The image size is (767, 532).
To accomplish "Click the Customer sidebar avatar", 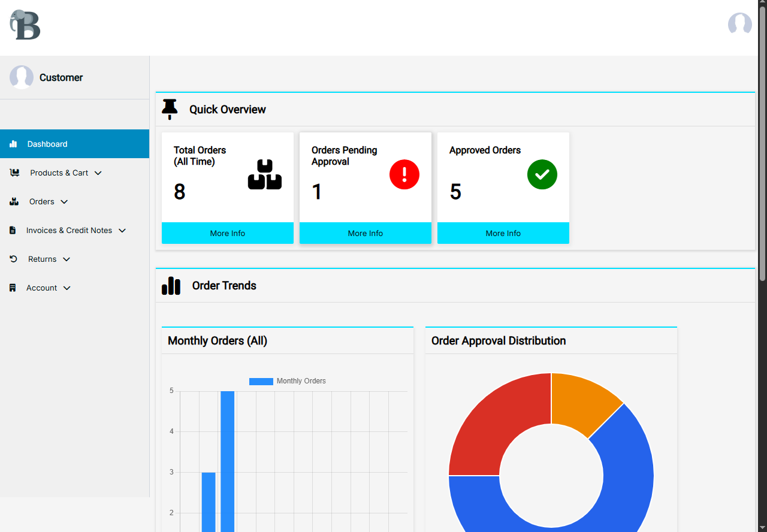I will pyautogui.click(x=22, y=77).
